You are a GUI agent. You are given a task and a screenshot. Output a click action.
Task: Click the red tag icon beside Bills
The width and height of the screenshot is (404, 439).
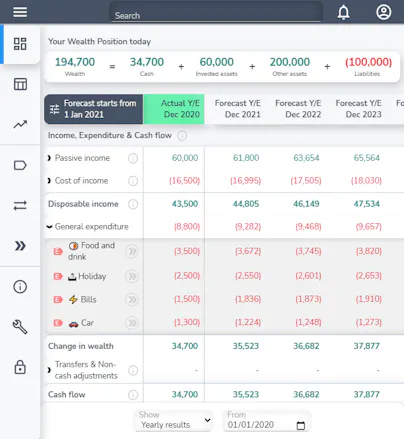pyautogui.click(x=58, y=300)
